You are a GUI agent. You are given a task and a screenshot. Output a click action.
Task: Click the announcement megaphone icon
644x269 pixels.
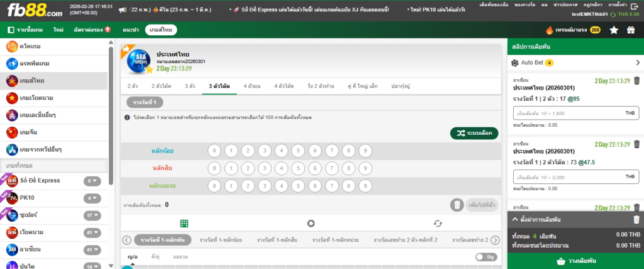121,9
